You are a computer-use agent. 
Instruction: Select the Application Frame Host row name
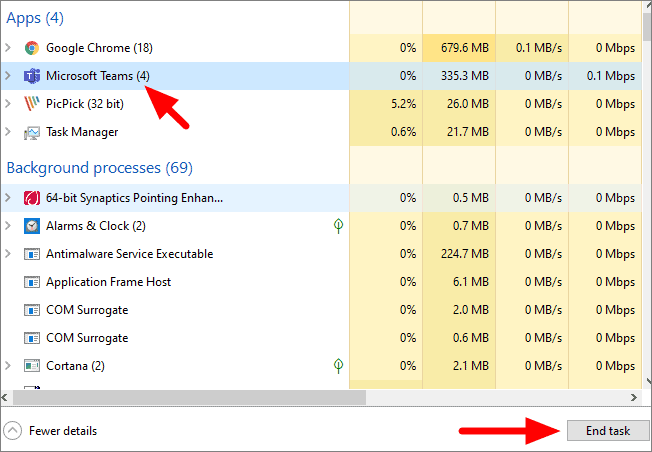click(x=108, y=282)
